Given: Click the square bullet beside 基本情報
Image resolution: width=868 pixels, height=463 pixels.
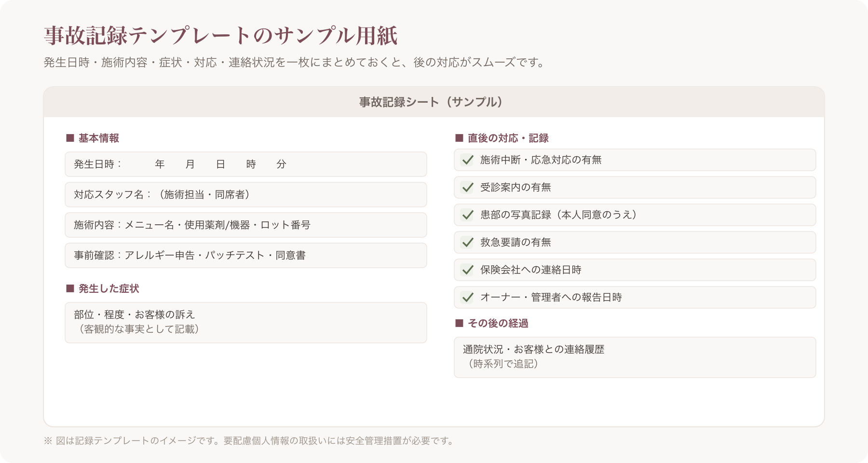Looking at the screenshot, I should coord(70,138).
